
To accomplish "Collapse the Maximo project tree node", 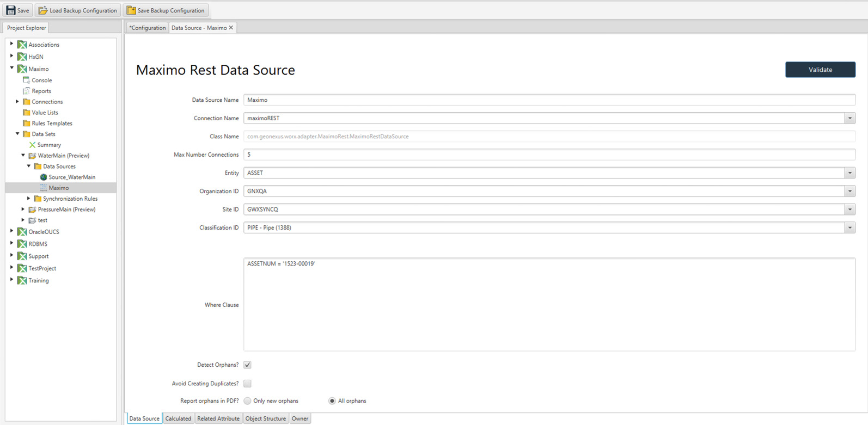I will coord(12,69).
